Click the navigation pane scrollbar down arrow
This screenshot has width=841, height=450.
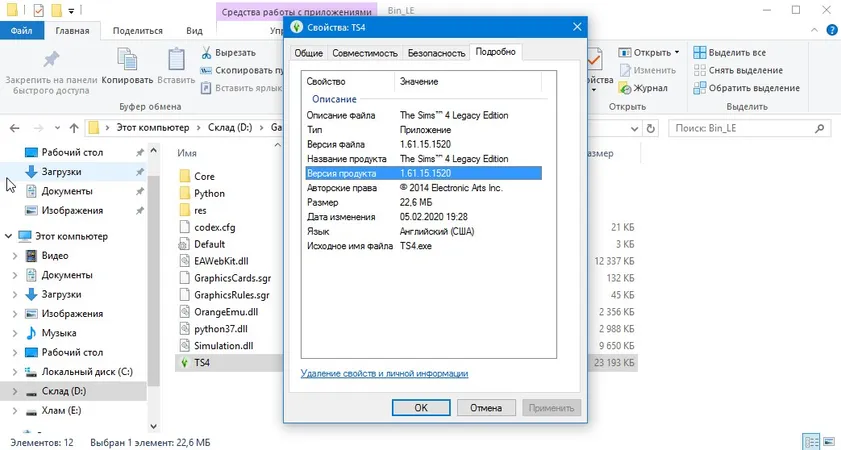pos(153,426)
